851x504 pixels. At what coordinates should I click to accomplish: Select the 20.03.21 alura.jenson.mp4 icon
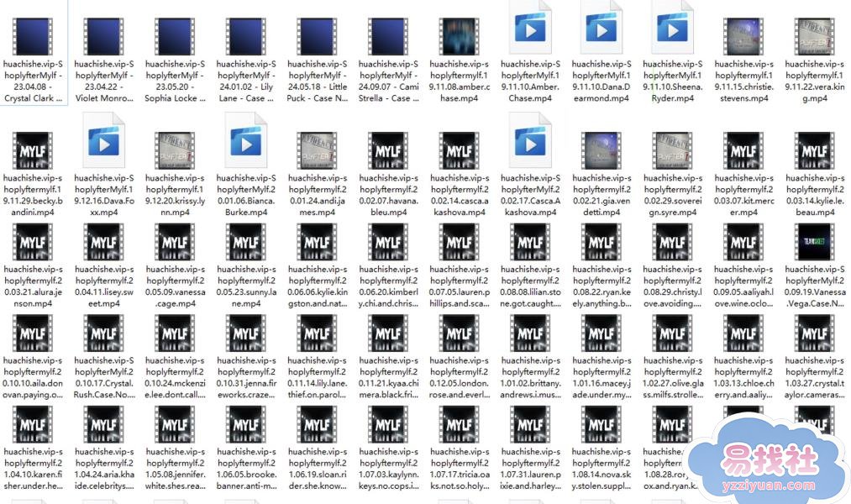coord(33,241)
